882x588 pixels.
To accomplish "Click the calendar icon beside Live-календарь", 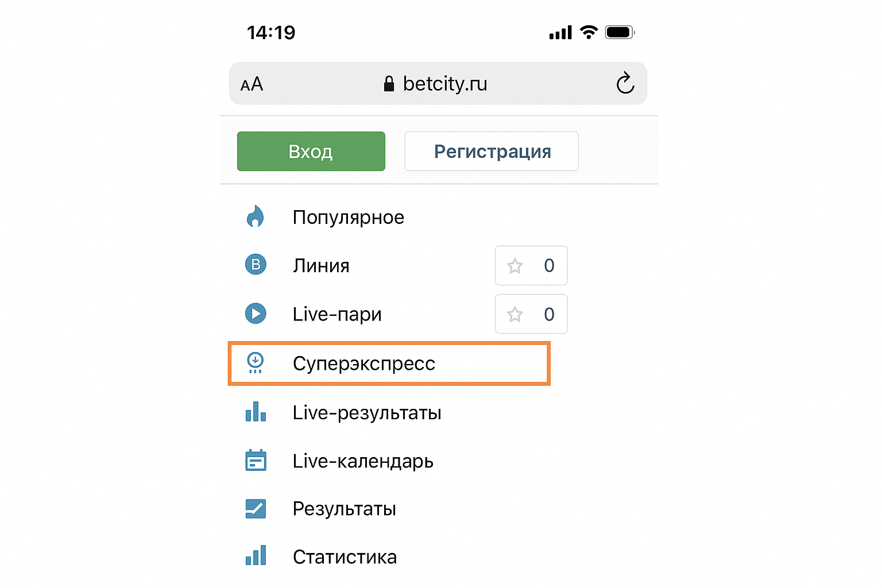I will click(x=256, y=461).
